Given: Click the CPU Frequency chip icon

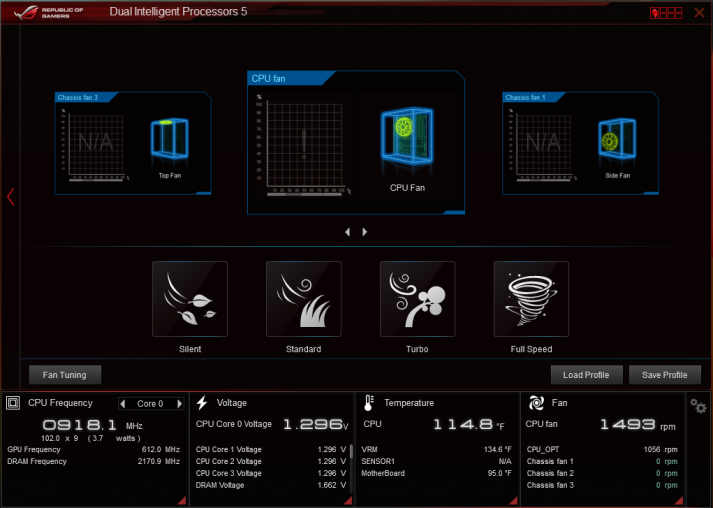Looking at the screenshot, I should pos(13,403).
